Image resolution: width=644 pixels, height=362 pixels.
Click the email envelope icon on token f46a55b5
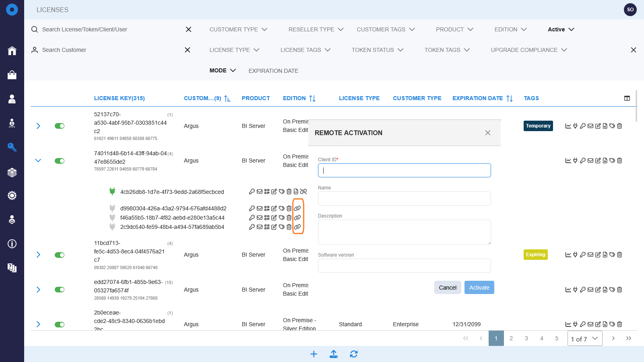tap(259, 217)
